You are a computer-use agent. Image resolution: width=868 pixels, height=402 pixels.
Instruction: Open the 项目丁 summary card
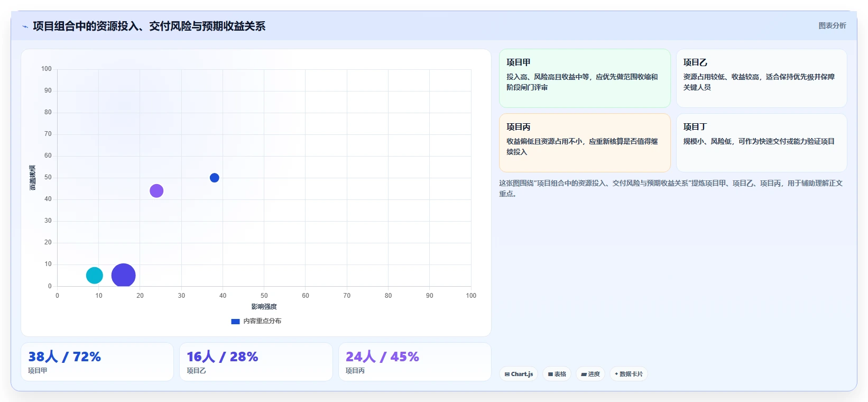tap(761, 143)
